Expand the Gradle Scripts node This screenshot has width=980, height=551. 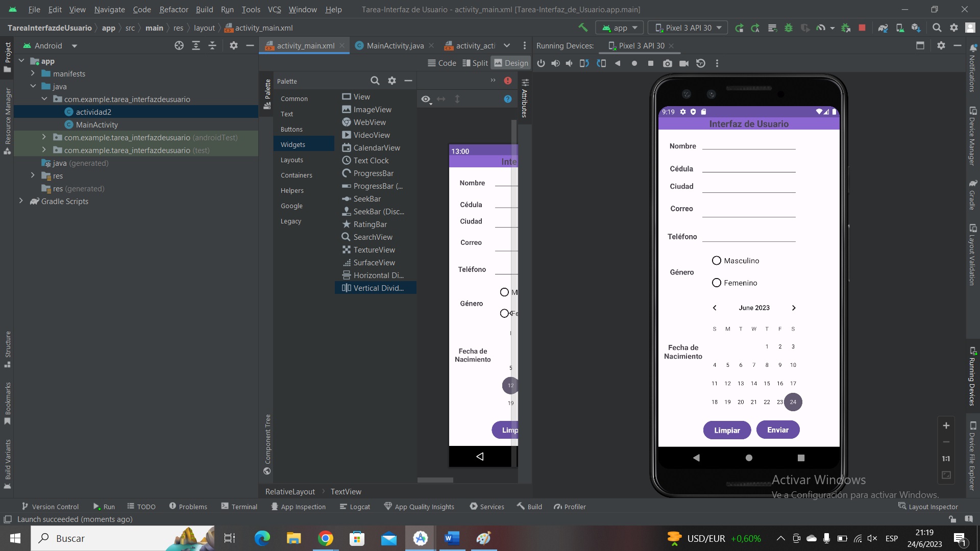[21, 201]
